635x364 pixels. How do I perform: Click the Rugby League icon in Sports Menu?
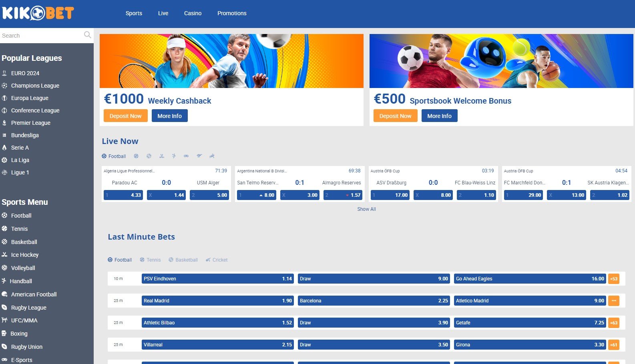coord(4,307)
